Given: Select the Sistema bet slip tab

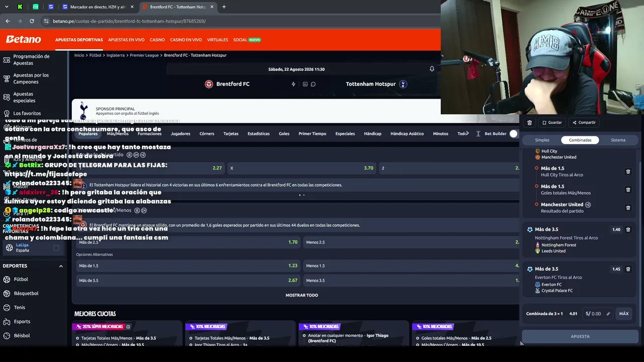Looking at the screenshot, I should tap(618, 140).
